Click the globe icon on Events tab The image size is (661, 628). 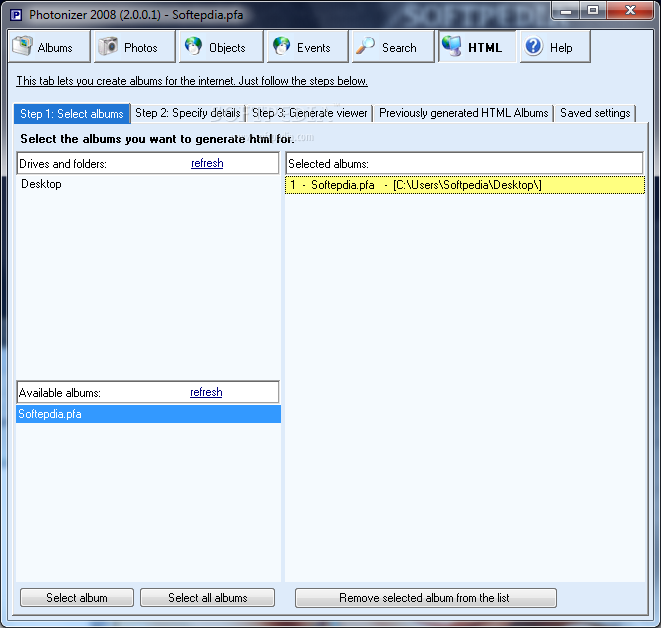pos(282,46)
